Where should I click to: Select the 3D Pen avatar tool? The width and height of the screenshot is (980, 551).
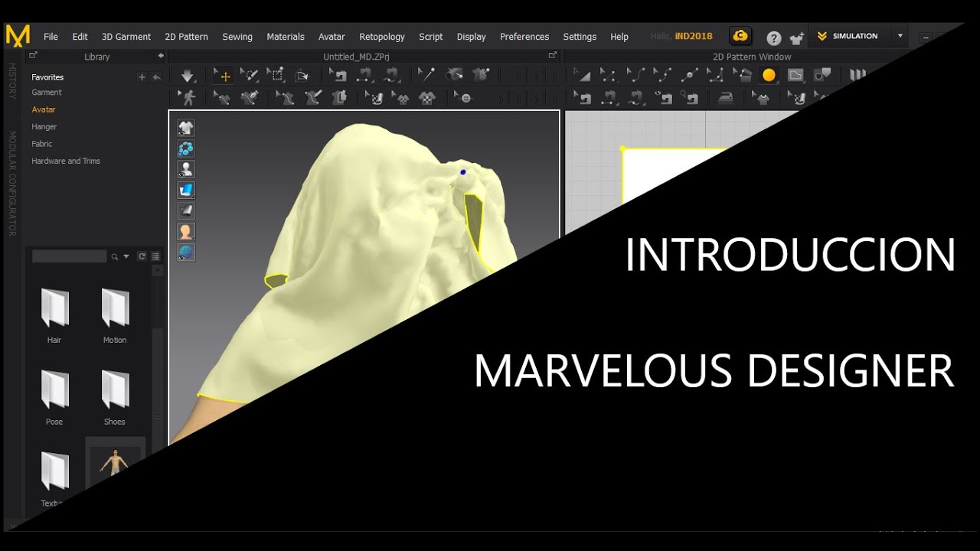pyautogui.click(x=312, y=98)
